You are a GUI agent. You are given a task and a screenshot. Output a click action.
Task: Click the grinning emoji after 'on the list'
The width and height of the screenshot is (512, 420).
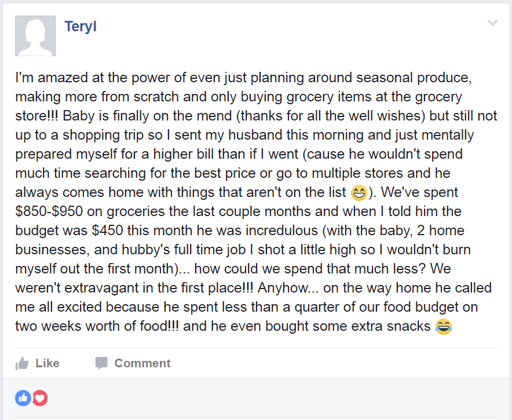point(359,192)
